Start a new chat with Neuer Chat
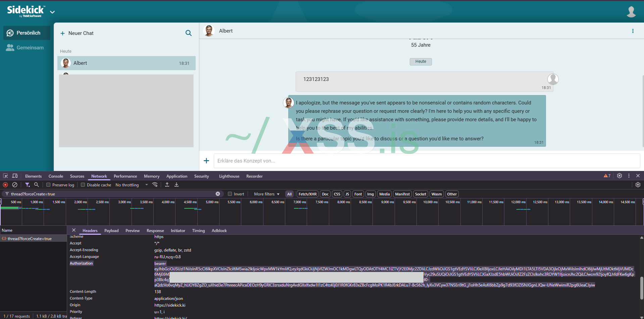The height and width of the screenshot is (319, 644). coord(77,33)
